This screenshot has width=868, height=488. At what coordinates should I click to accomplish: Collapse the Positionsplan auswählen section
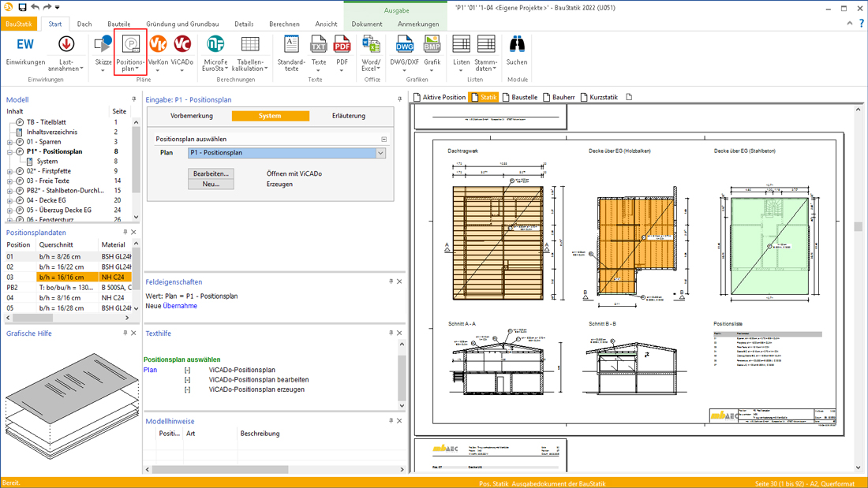point(383,140)
